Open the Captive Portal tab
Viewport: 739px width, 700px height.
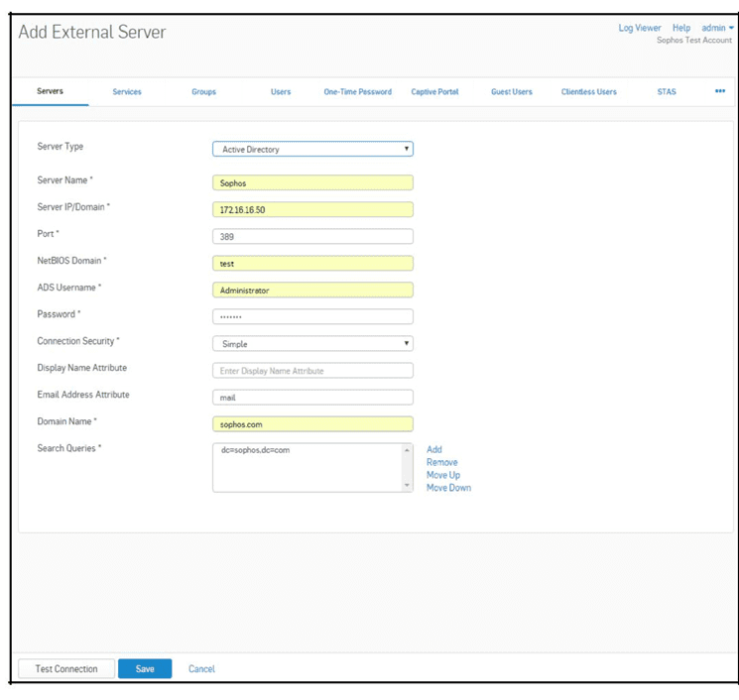(434, 91)
